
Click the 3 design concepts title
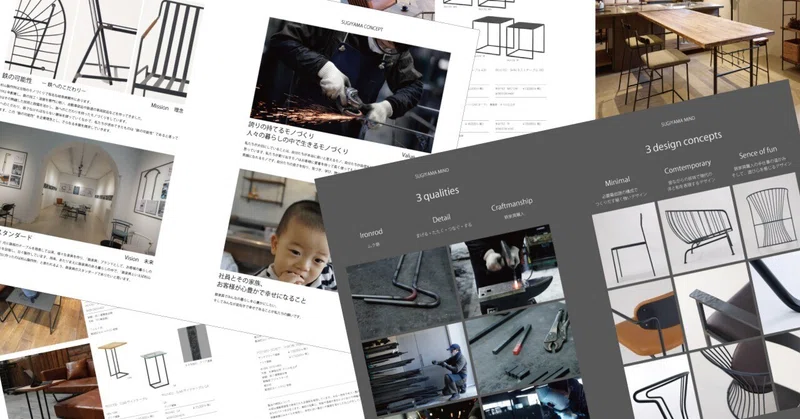(684, 141)
